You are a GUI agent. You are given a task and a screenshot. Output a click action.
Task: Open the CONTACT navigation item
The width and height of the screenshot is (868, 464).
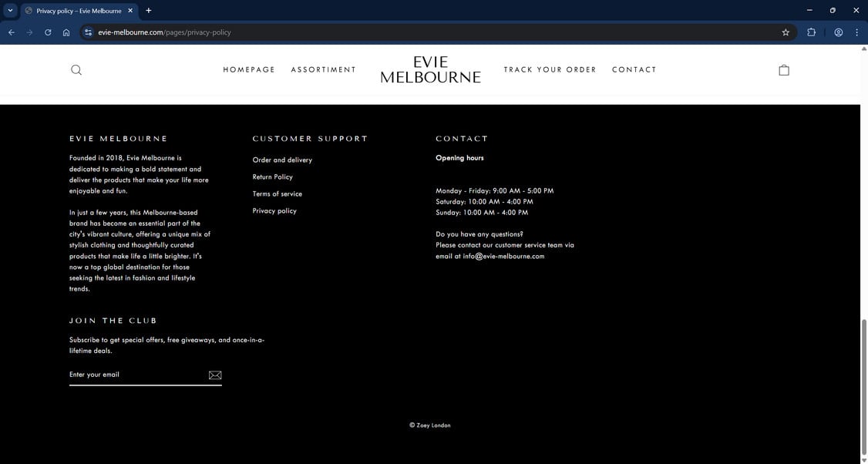(634, 70)
